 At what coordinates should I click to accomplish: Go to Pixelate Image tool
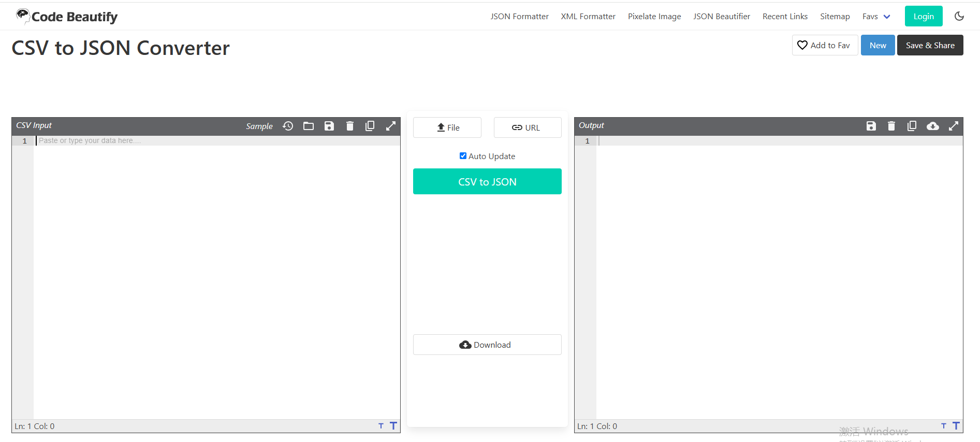654,17
